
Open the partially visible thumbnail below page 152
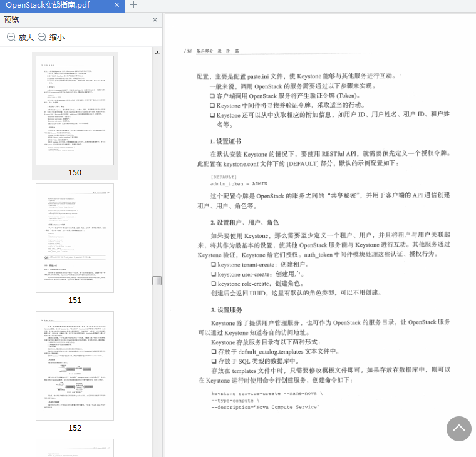click(75, 448)
